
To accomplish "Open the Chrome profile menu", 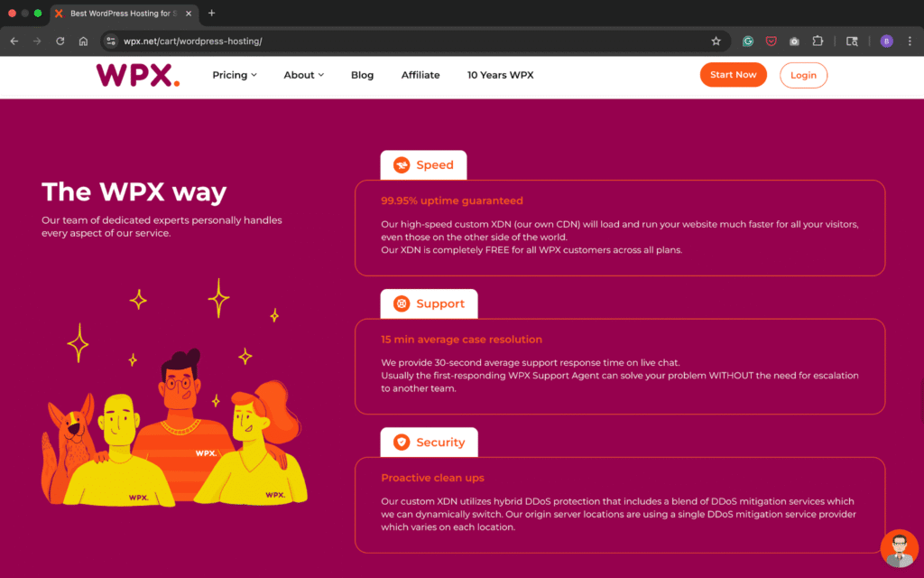I will pos(886,41).
